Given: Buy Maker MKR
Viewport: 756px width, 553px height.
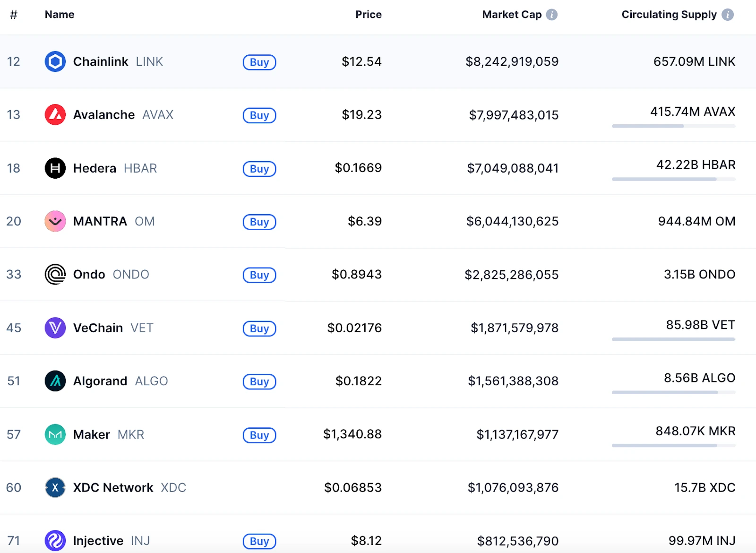Looking at the screenshot, I should point(259,435).
